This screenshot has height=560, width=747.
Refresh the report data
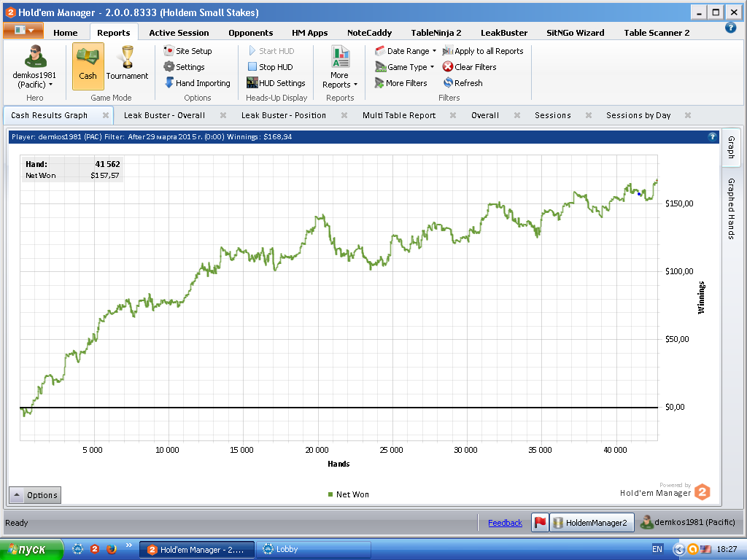[462, 83]
